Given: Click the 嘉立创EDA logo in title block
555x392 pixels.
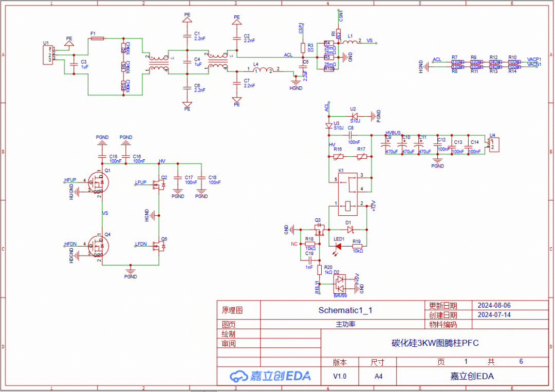Looking at the screenshot, I should (x=270, y=376).
